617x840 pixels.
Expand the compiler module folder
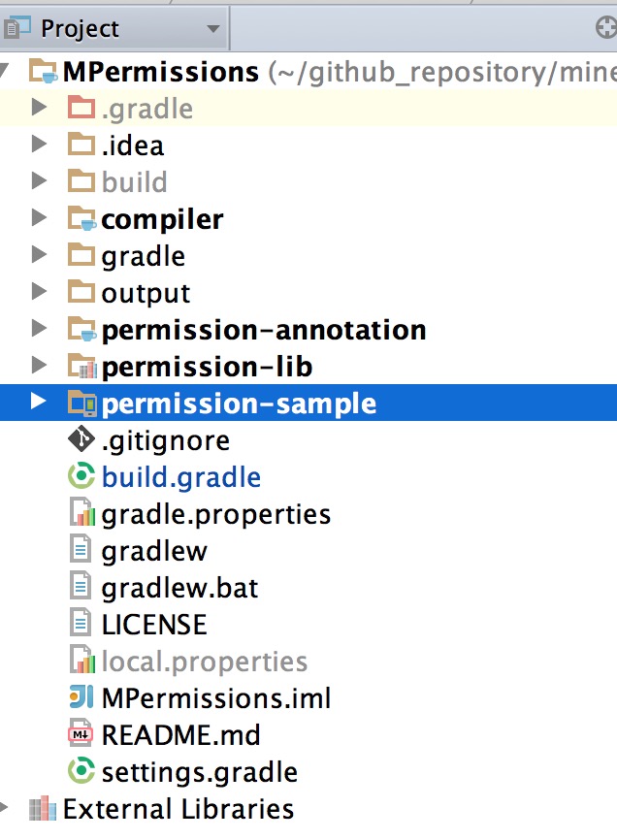click(39, 218)
